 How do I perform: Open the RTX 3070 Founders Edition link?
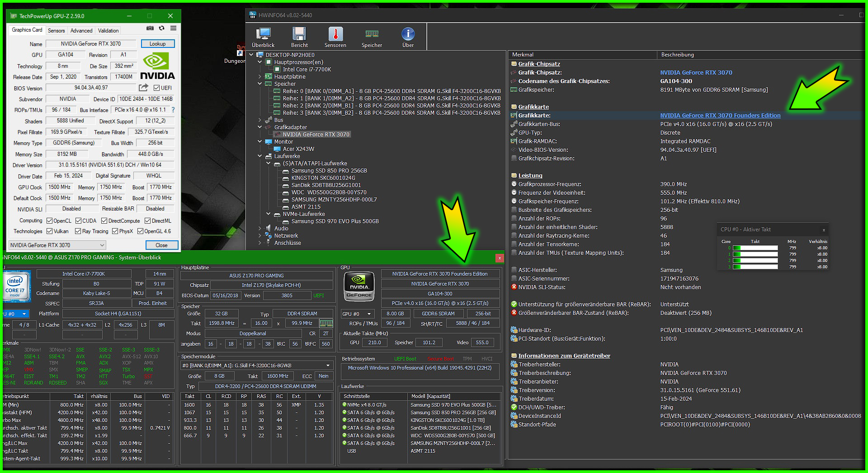pyautogui.click(x=720, y=116)
